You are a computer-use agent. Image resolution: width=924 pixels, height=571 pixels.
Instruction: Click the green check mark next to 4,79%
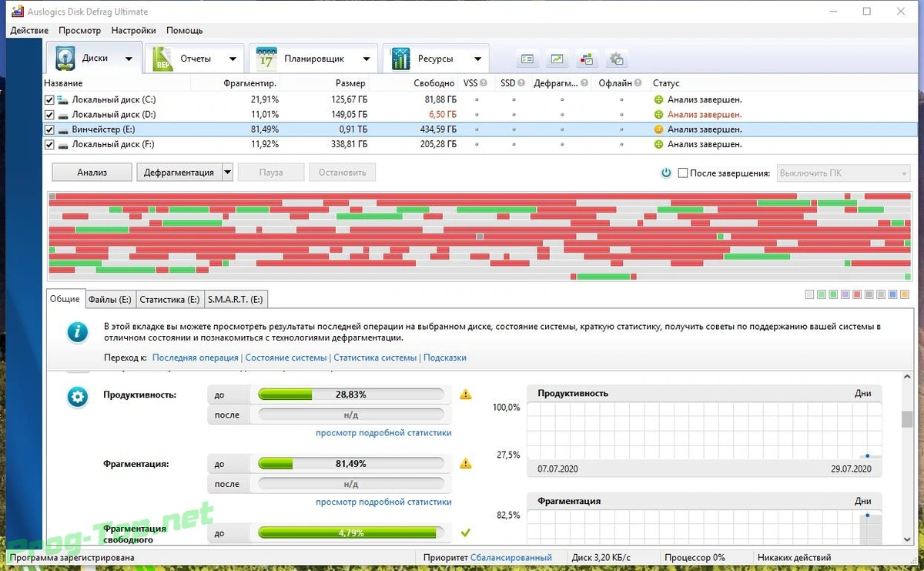(465, 532)
